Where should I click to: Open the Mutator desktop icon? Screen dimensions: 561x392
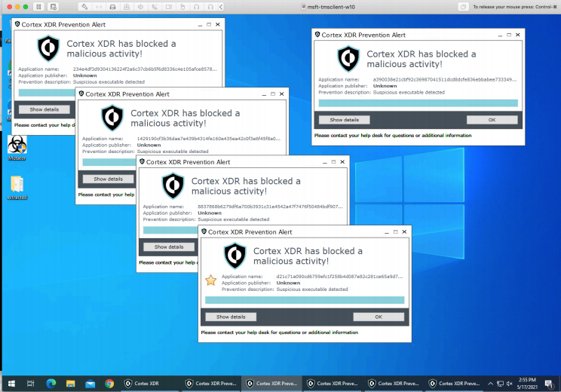[17, 148]
